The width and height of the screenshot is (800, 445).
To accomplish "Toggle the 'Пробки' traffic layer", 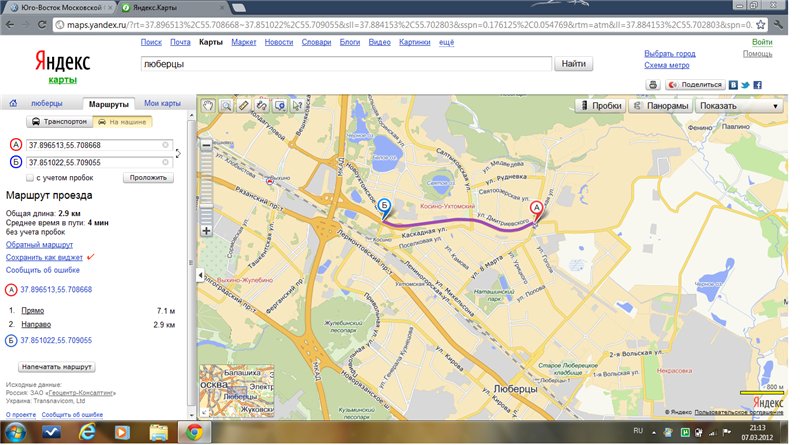I will click(x=600, y=106).
